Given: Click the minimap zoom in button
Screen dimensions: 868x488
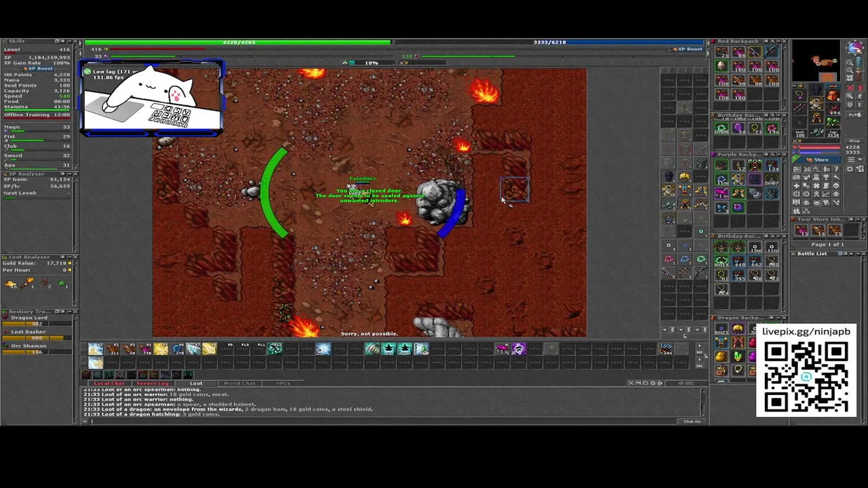Looking at the screenshot, I should [x=850, y=70].
